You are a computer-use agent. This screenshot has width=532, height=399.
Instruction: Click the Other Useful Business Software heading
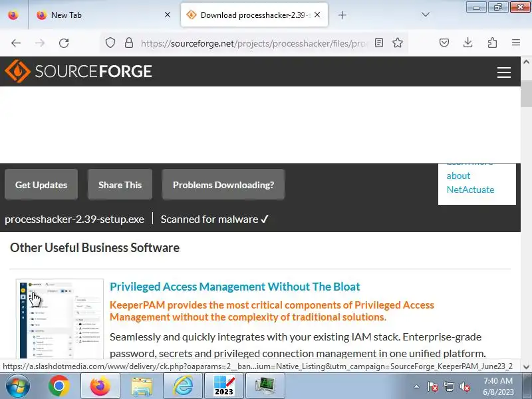pos(94,247)
